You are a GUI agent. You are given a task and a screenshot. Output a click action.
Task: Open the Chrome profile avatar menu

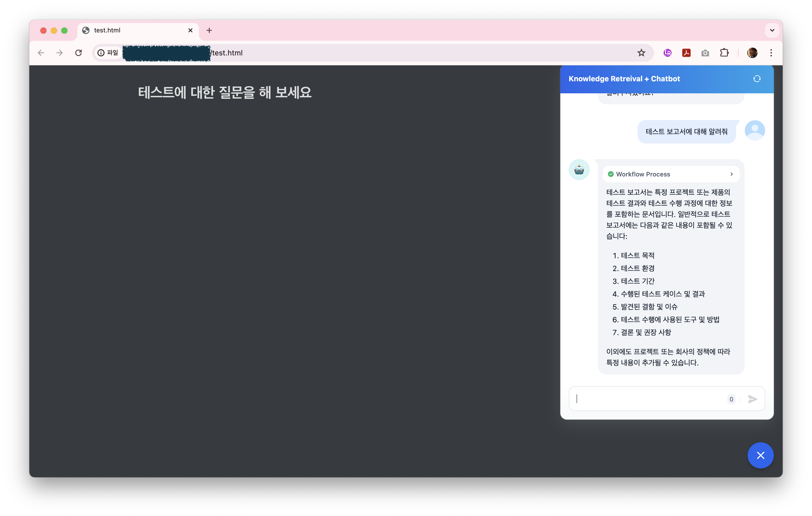[x=752, y=53]
